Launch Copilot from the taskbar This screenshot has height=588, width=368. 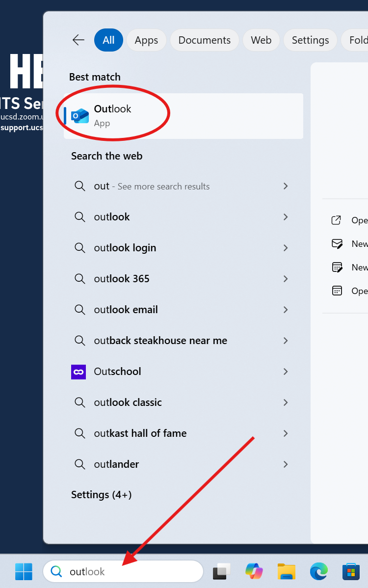pos(254,572)
